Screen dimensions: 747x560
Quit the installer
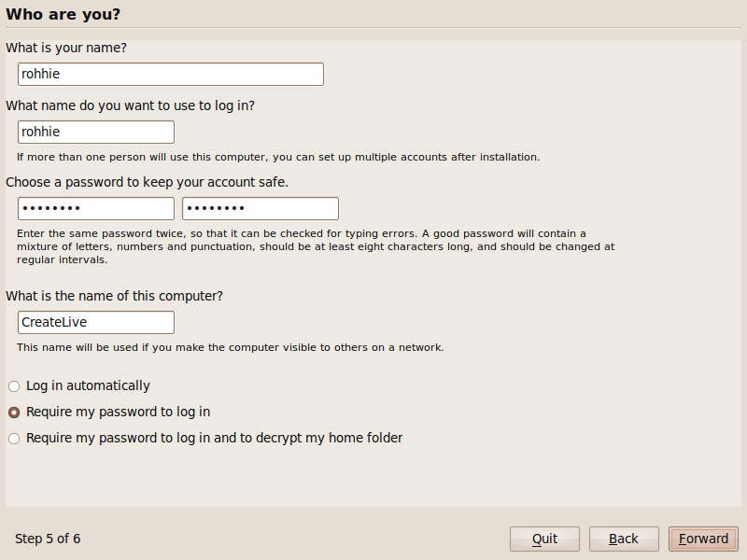tap(544, 539)
